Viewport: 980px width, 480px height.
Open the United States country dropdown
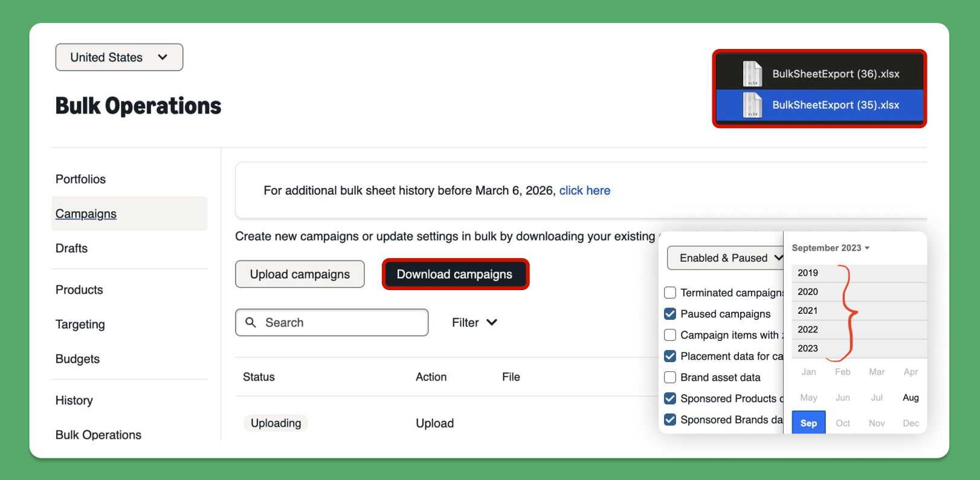pos(119,57)
